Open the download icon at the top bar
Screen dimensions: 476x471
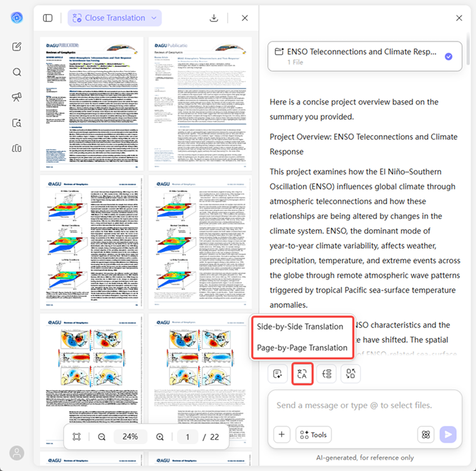pyautogui.click(x=214, y=17)
